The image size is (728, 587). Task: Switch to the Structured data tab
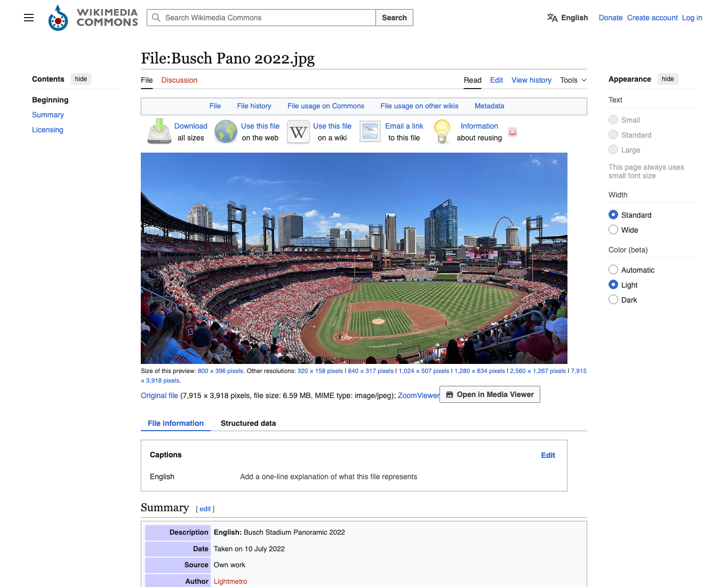tap(249, 423)
